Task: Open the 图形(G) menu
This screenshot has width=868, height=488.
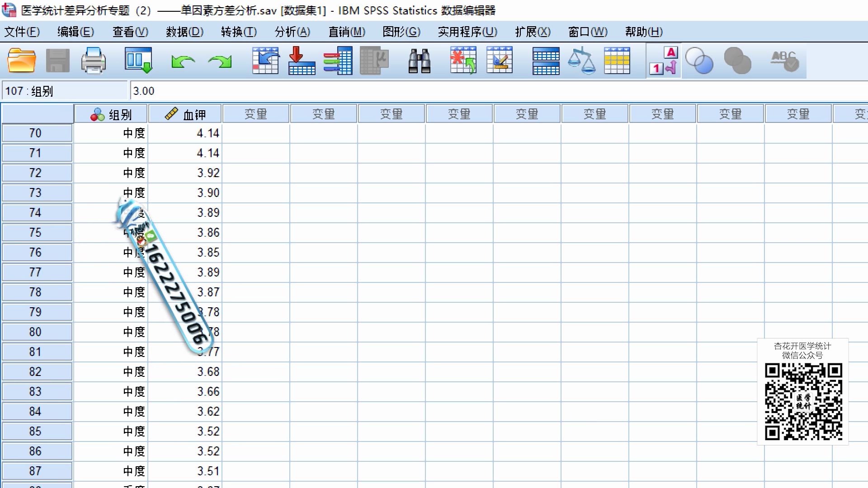Action: [401, 32]
